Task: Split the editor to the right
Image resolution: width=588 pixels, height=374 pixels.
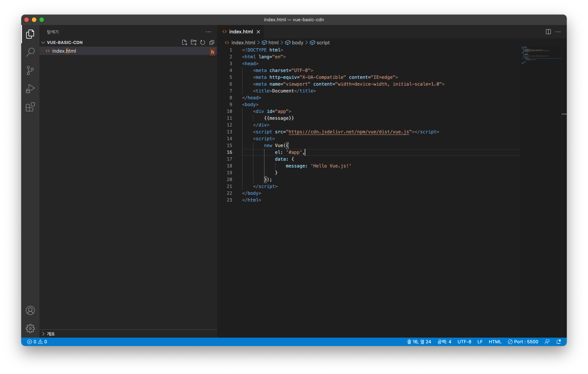Action: [x=548, y=32]
